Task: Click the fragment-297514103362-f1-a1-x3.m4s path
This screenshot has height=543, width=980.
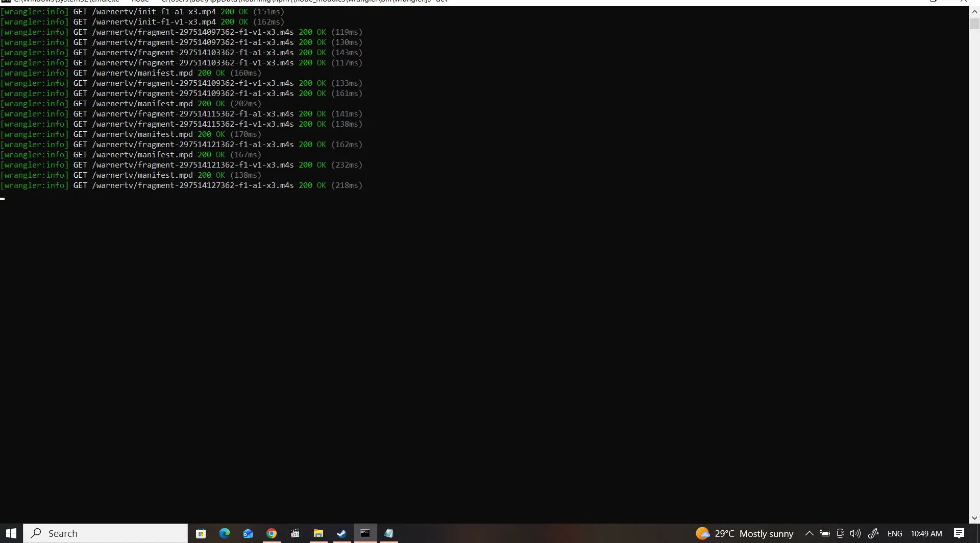Action: click(193, 52)
